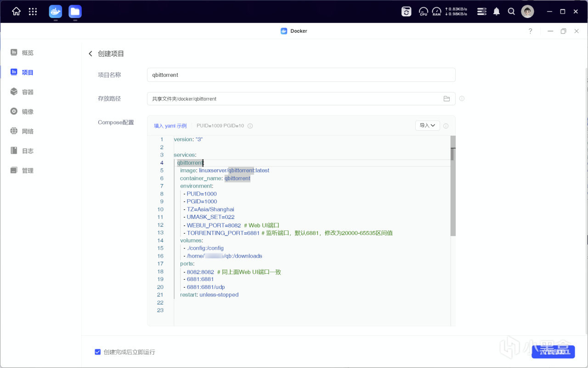Image resolution: width=588 pixels, height=368 pixels.
Task: Open the system search magnifier
Action: [511, 11]
